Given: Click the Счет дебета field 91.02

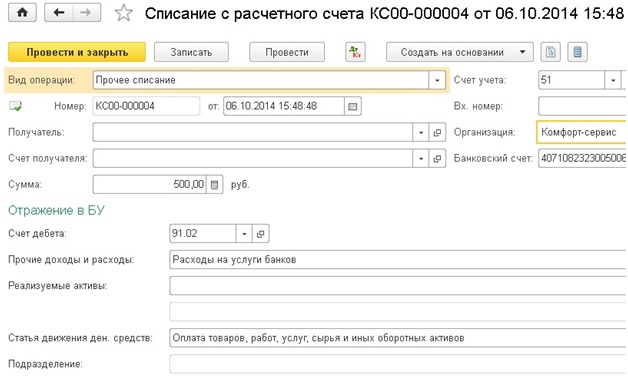Looking at the screenshot, I should coord(203,234).
